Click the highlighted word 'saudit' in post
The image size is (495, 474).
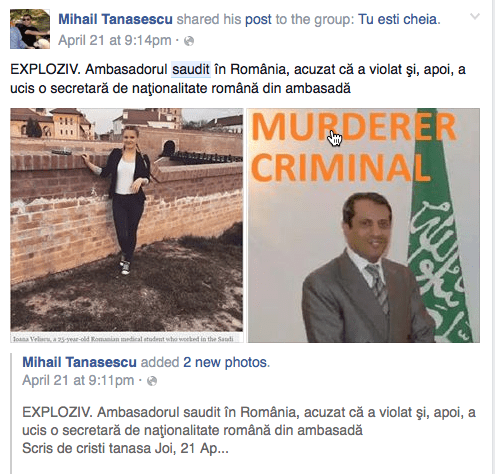point(191,69)
